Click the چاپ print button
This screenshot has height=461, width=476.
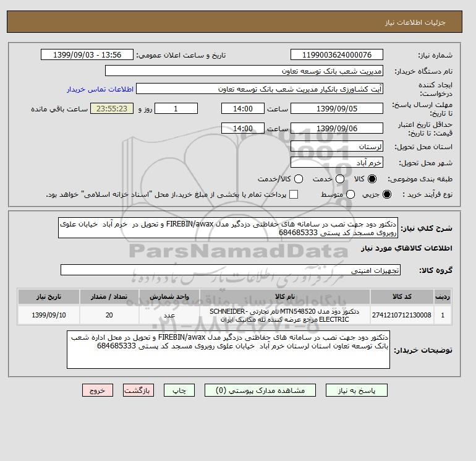[179, 390]
